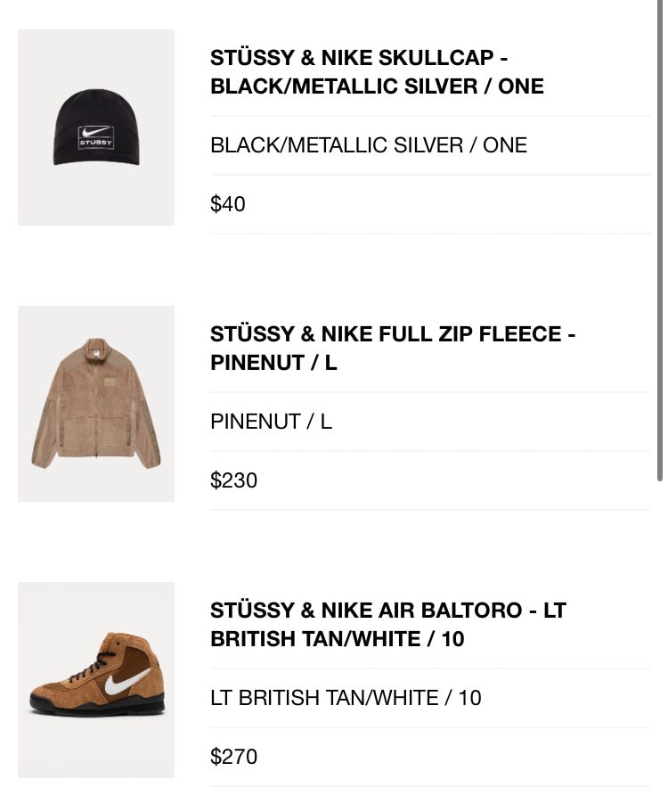The width and height of the screenshot is (668, 812).
Task: Open the black skullcap product image
Action: coord(96,127)
